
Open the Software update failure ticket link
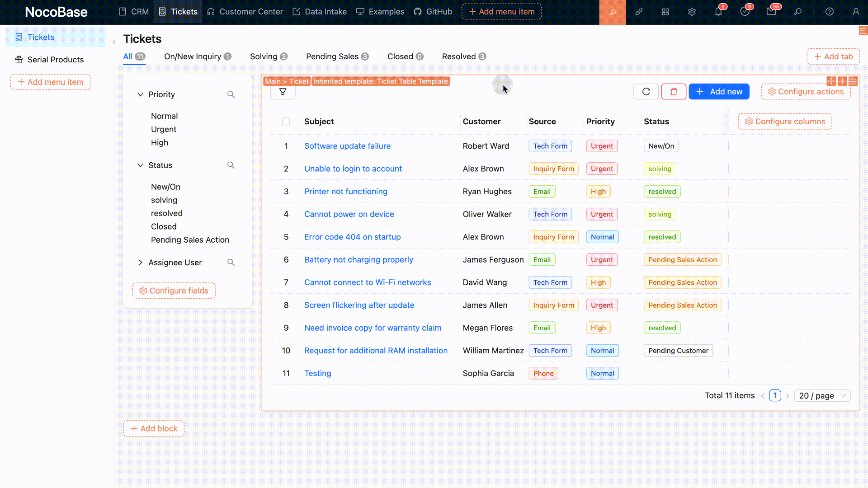[347, 146]
